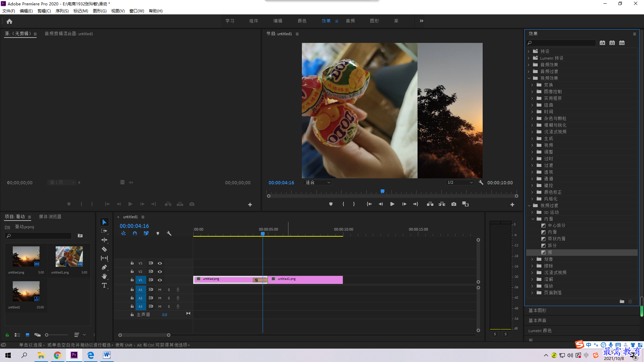The height and width of the screenshot is (362, 644).
Task: Open program monitor settings wrench
Action: click(481, 183)
